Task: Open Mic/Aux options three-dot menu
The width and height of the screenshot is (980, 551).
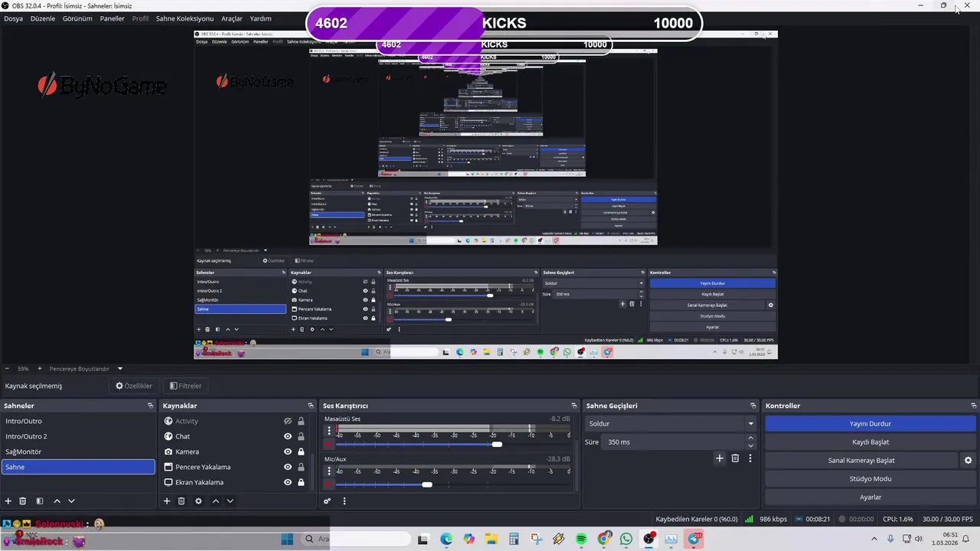Action: 329,471
